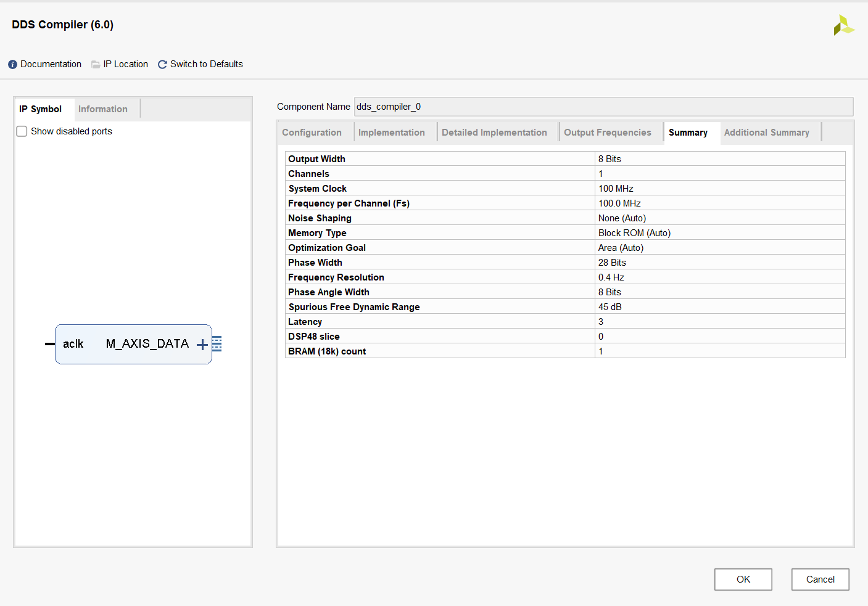Select the System Clock row label

[317, 189]
